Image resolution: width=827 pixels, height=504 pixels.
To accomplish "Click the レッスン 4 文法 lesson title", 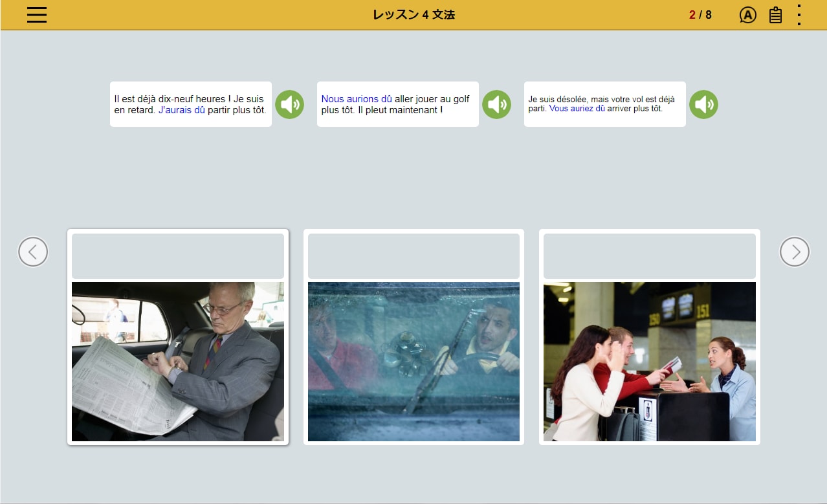I will tap(413, 15).
